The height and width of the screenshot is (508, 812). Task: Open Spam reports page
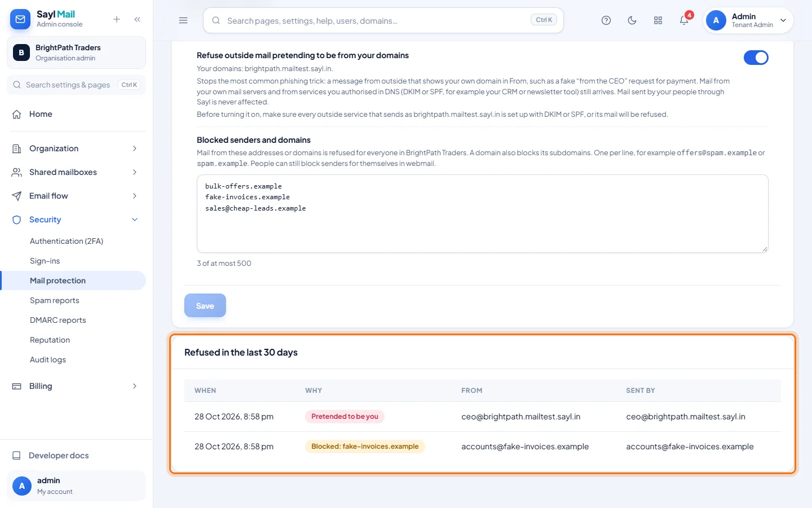[x=55, y=300]
